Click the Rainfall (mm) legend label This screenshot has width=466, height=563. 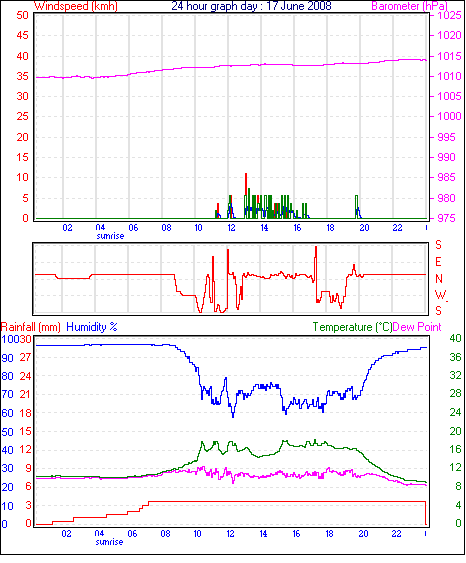coord(31,327)
